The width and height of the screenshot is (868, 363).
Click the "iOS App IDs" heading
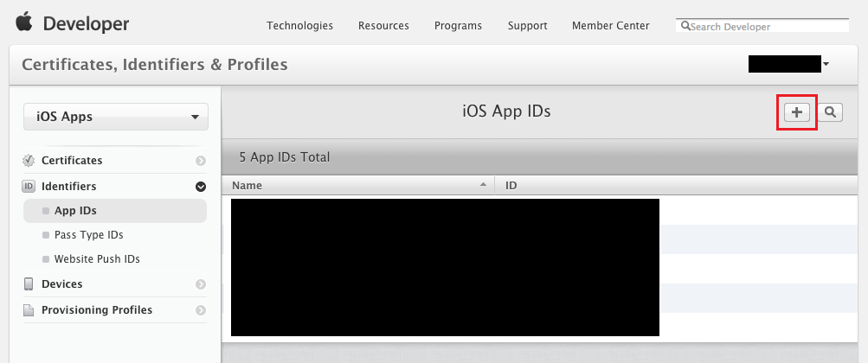pyautogui.click(x=506, y=111)
